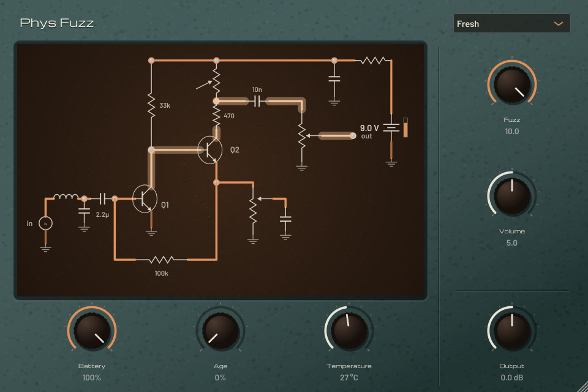Image resolution: width=588 pixels, height=392 pixels.
Task: Click the 9.0 V voltage label
Action: coord(369,128)
